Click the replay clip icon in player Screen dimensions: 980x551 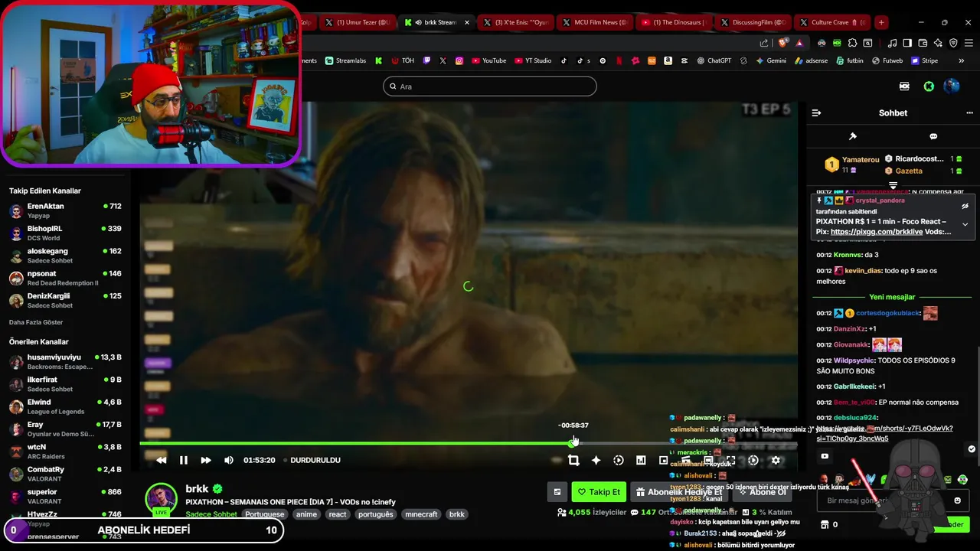tap(619, 460)
